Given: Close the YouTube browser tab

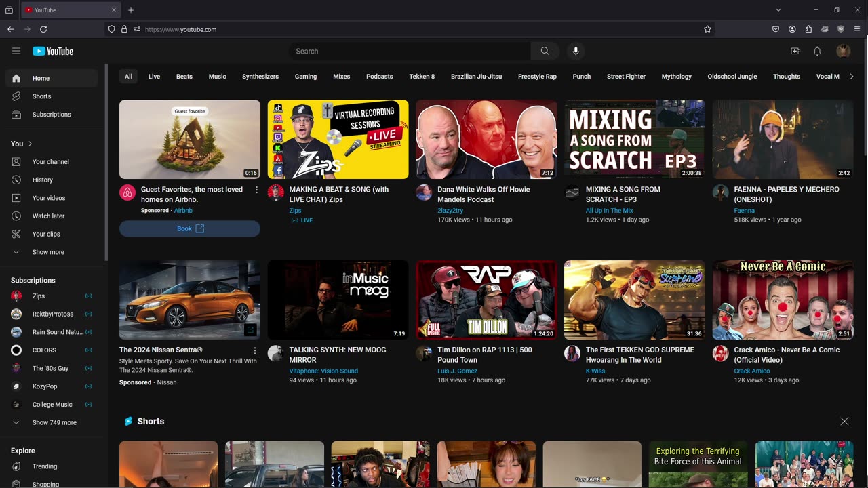Looking at the screenshot, I should 114,10.
